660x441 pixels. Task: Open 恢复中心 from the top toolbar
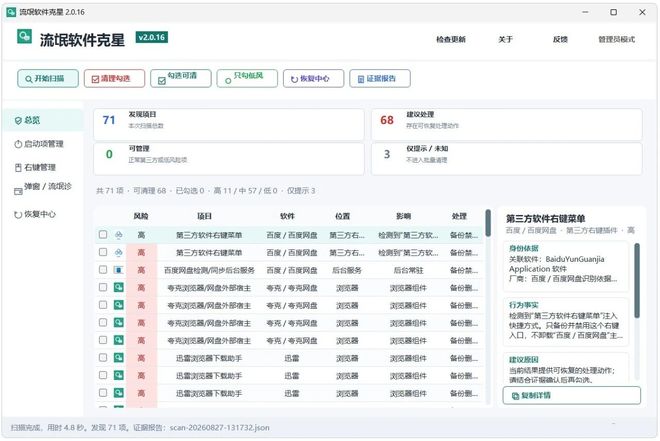[314, 79]
